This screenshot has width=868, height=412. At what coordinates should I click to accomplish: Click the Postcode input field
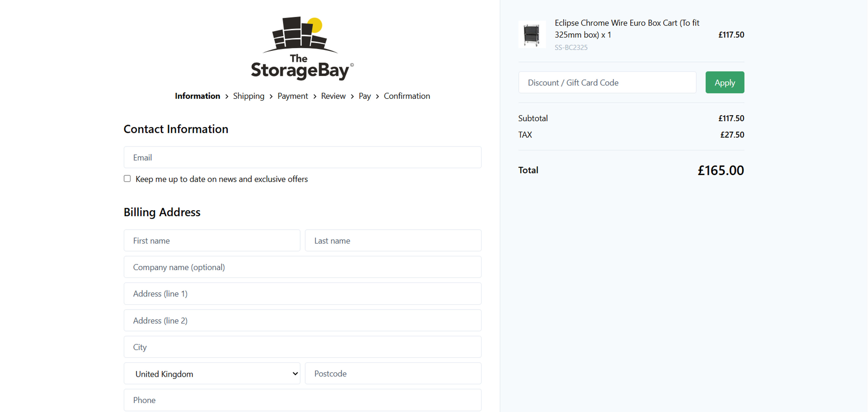pyautogui.click(x=393, y=373)
